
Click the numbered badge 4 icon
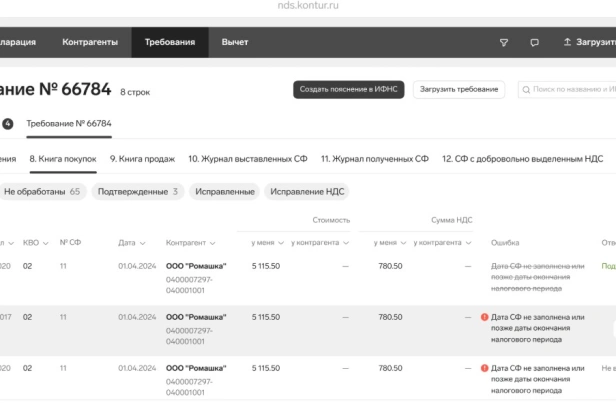pyautogui.click(x=7, y=124)
